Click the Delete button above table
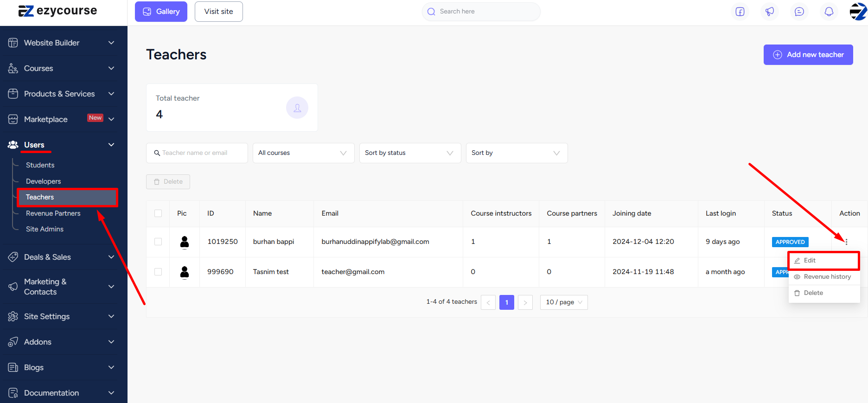This screenshot has height=403, width=868. (x=168, y=182)
